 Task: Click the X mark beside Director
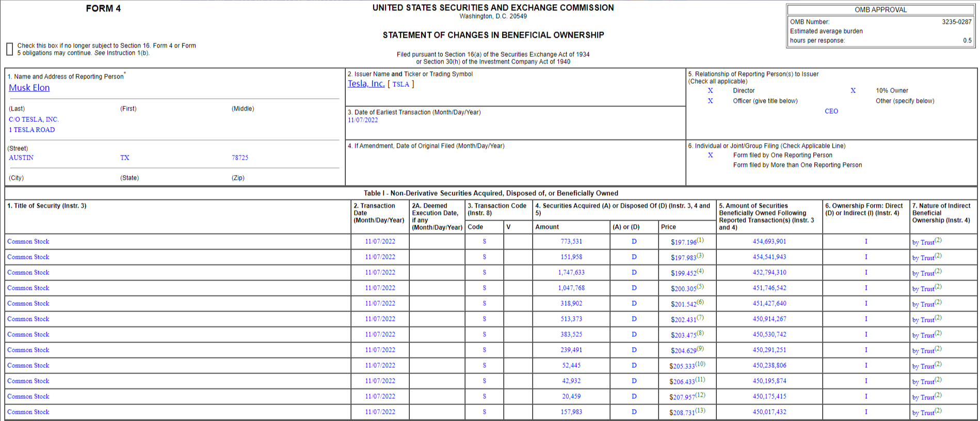(x=710, y=90)
